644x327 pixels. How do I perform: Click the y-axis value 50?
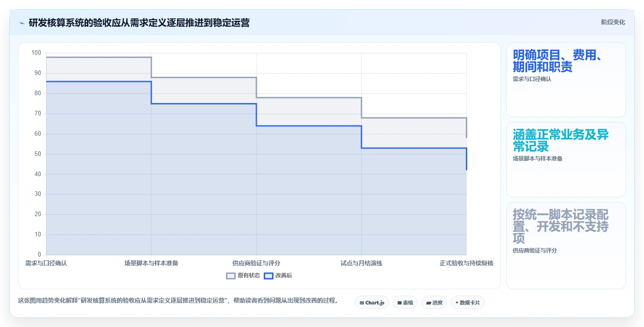(38, 154)
